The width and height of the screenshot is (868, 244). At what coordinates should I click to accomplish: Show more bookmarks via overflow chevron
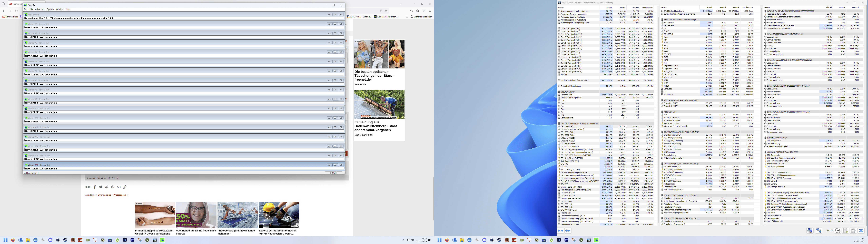pyautogui.click(x=407, y=16)
